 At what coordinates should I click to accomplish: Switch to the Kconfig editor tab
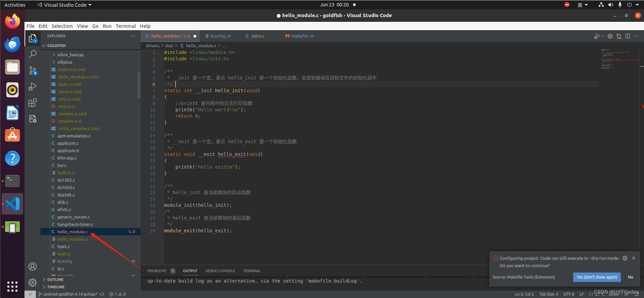click(218, 36)
